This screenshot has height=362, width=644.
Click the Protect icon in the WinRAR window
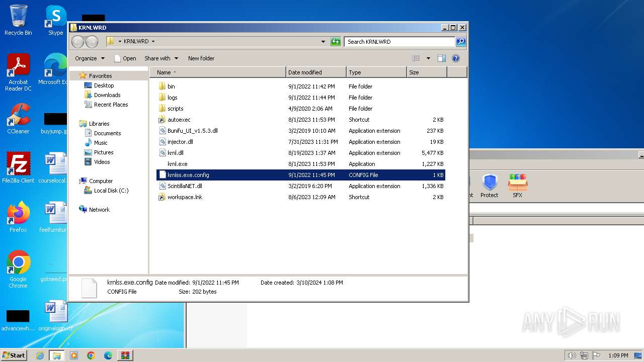489,186
